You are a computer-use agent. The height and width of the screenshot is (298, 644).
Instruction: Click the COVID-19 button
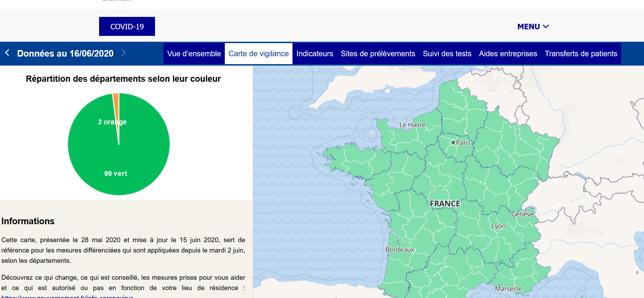pyautogui.click(x=127, y=27)
